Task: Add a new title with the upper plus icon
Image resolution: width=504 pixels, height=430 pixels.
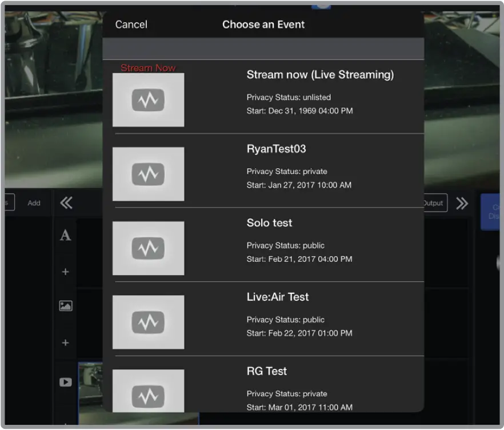Action: pyautogui.click(x=65, y=272)
